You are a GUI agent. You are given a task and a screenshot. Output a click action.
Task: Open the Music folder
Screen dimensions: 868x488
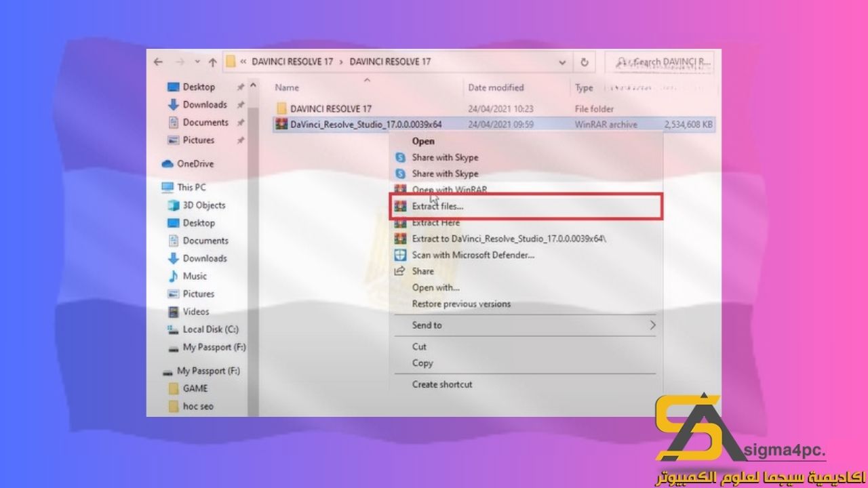(195, 276)
